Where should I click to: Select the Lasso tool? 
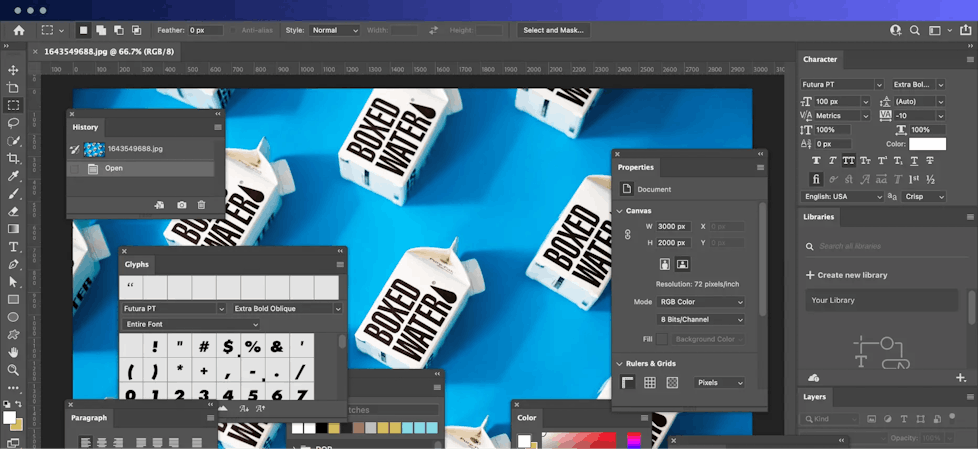[13, 123]
